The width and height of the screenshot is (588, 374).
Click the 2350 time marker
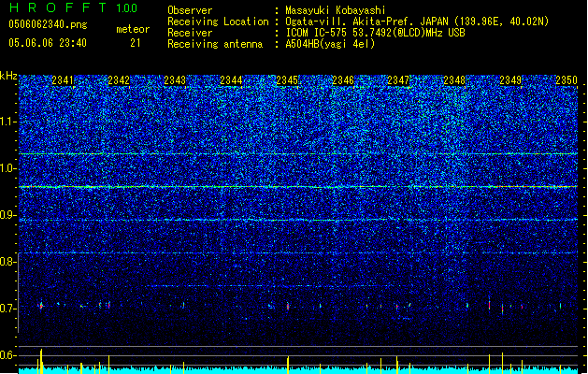pos(566,80)
